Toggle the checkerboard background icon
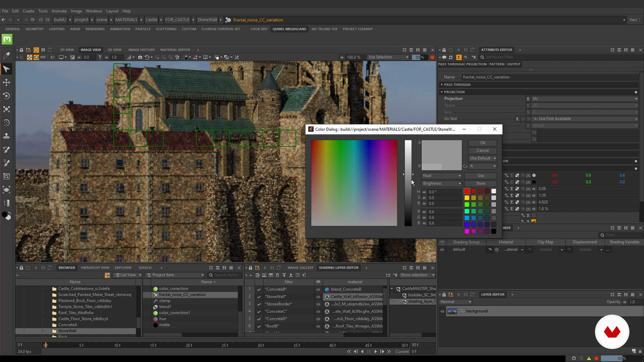644x362 pixels. coord(30,57)
